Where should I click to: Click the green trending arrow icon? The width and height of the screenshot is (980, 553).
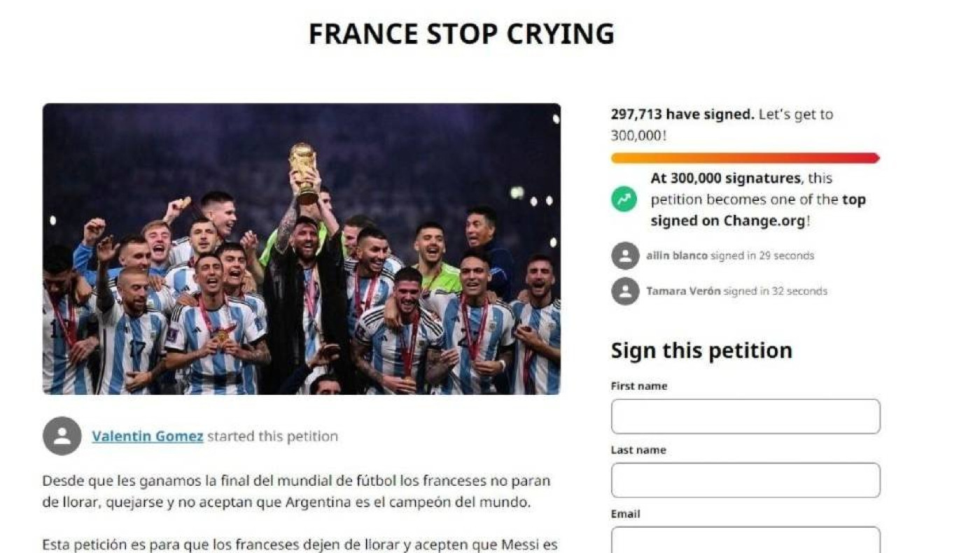[x=624, y=199]
